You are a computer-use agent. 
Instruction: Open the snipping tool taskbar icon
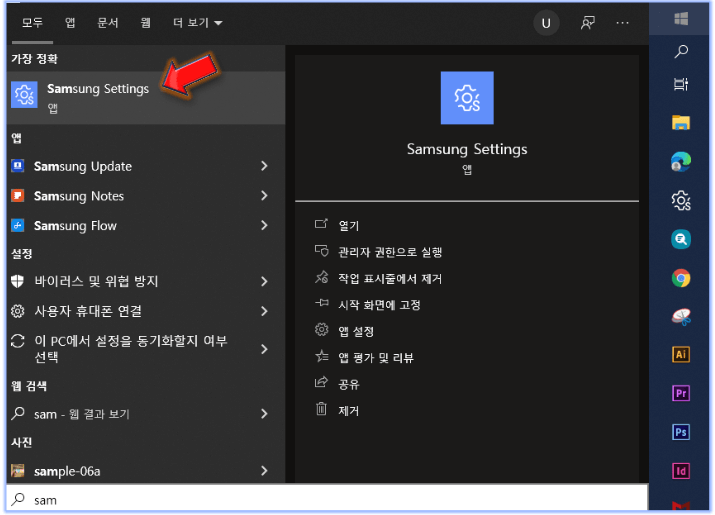681,317
